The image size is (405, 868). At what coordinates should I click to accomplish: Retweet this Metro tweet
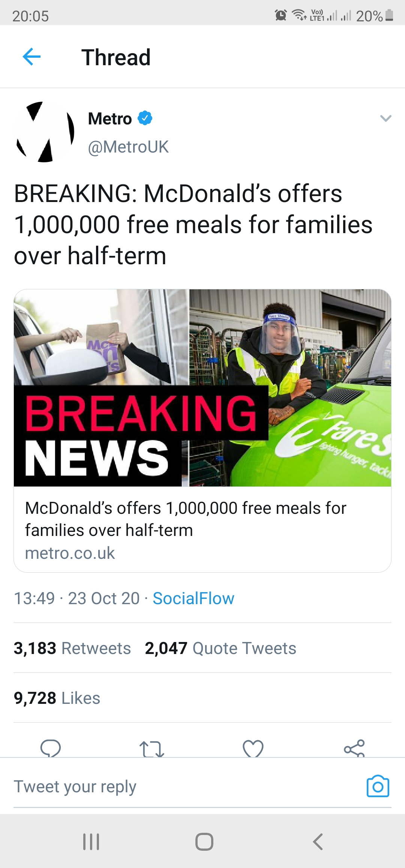(x=151, y=749)
